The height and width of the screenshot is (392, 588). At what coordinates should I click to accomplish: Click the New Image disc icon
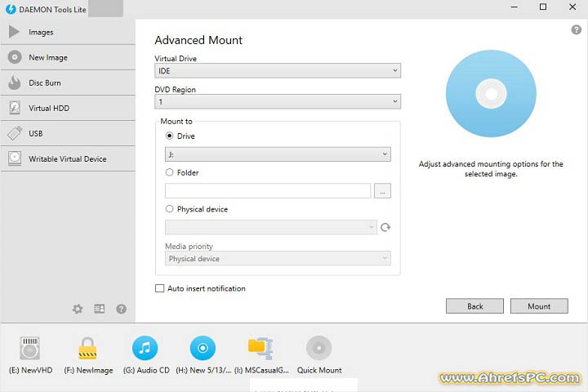(x=15, y=57)
